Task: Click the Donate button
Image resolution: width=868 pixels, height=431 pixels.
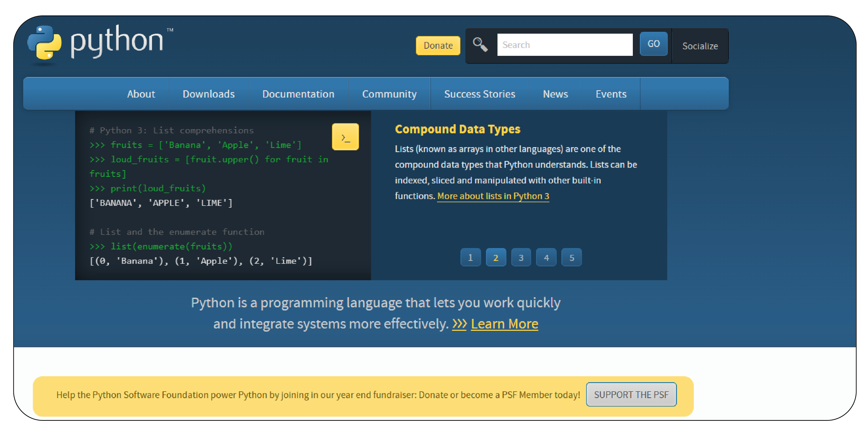Action: point(438,45)
